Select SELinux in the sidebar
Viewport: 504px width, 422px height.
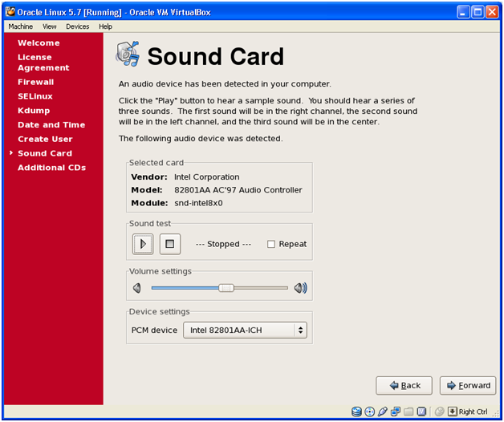click(x=35, y=96)
